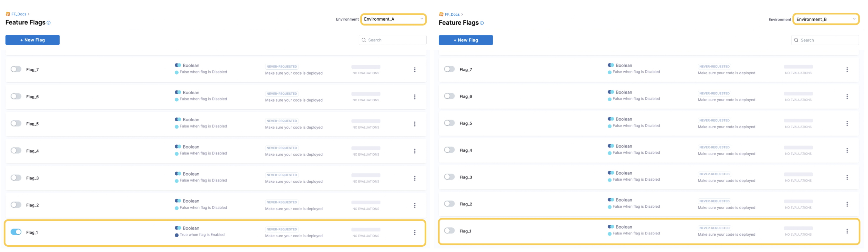The image size is (868, 252).
Task: Switch on the Flag_3 toggle in Environment_B
Action: (x=449, y=177)
